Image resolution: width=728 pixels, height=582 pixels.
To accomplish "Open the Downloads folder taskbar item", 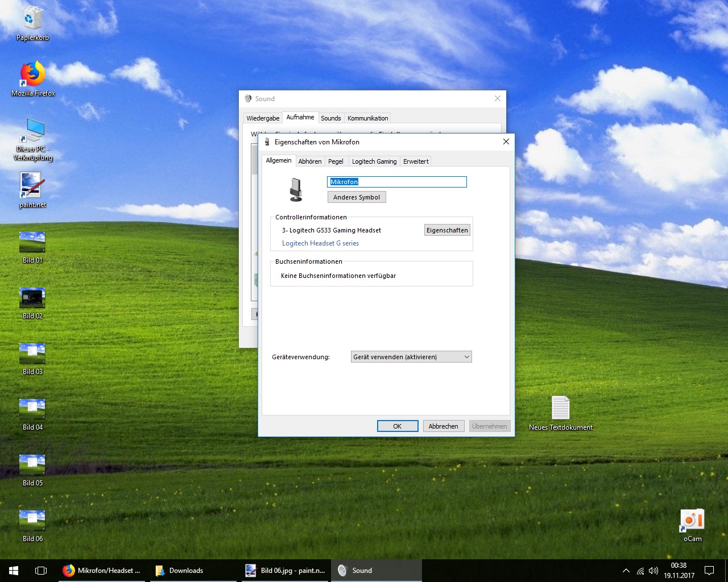I will coord(193,571).
